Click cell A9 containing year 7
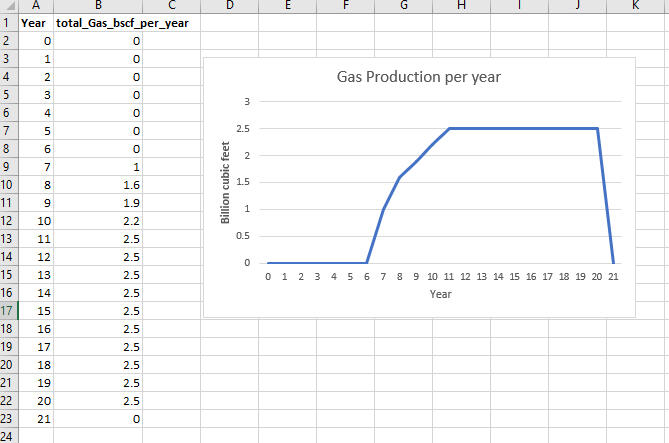Screen dimensions: 669x443 pyautogui.click(x=36, y=167)
